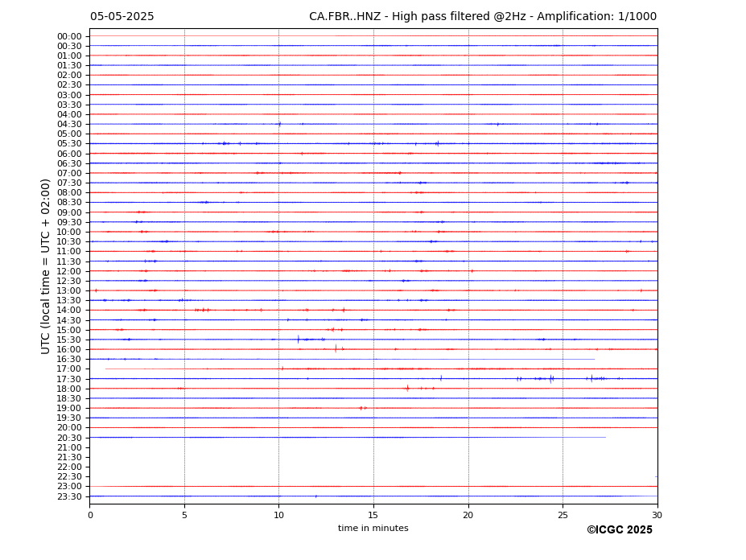The height and width of the screenshot is (560, 746).
Task: Select the 12:30 row label
Action: (69, 281)
